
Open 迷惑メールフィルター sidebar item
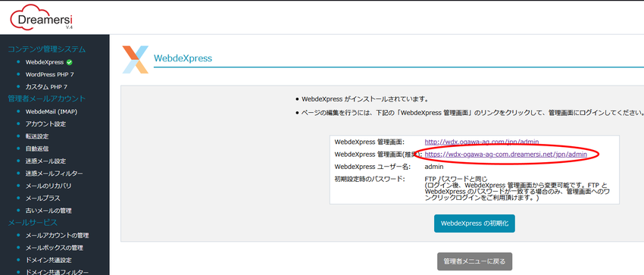(x=55, y=173)
